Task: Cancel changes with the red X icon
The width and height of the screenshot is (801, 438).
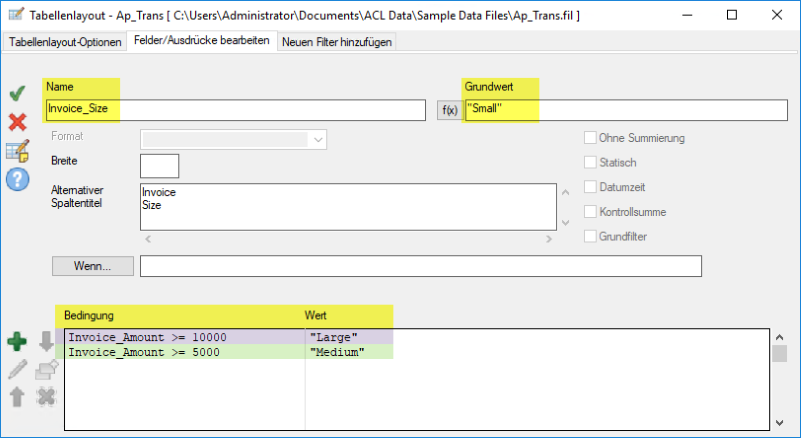Action: coord(17,122)
